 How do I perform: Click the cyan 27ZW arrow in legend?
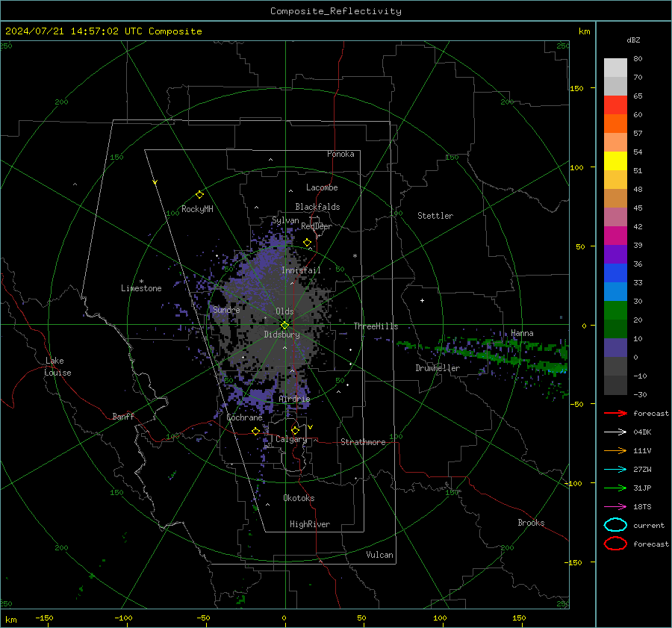coord(615,470)
